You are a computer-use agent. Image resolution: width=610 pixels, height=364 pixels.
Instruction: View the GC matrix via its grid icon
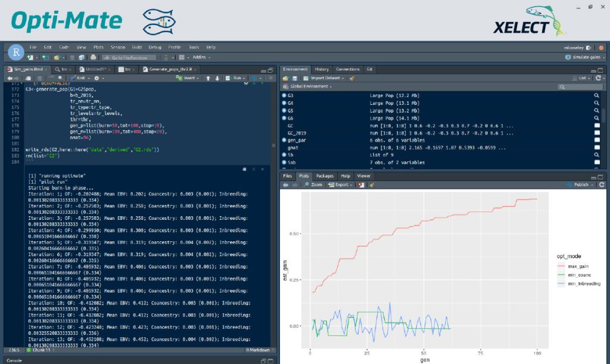(x=597, y=126)
